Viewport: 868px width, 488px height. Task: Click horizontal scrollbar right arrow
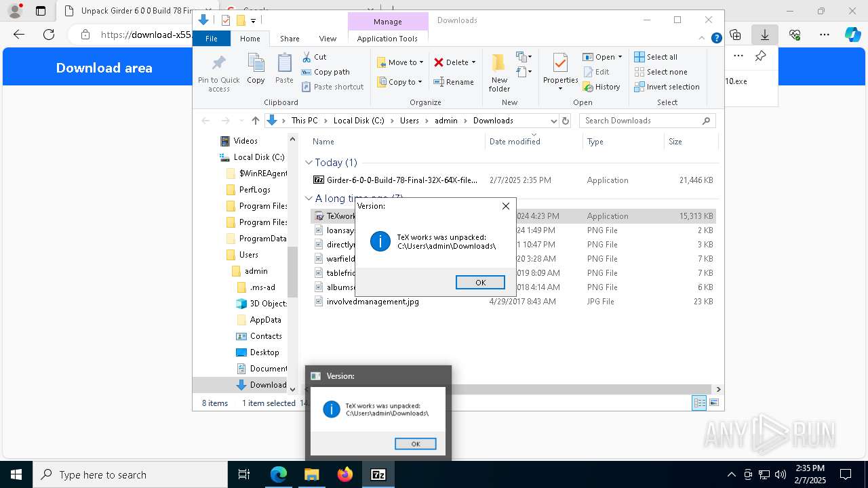(x=718, y=389)
